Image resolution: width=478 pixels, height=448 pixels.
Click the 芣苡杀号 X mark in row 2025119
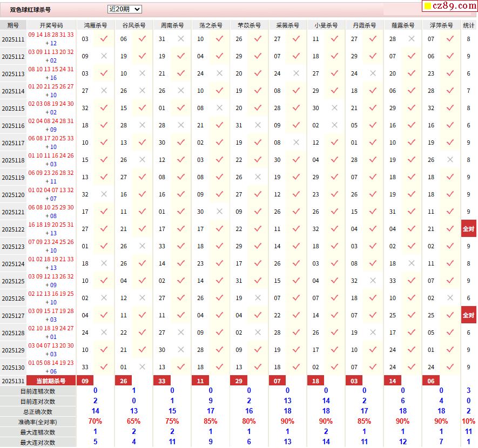point(258,177)
